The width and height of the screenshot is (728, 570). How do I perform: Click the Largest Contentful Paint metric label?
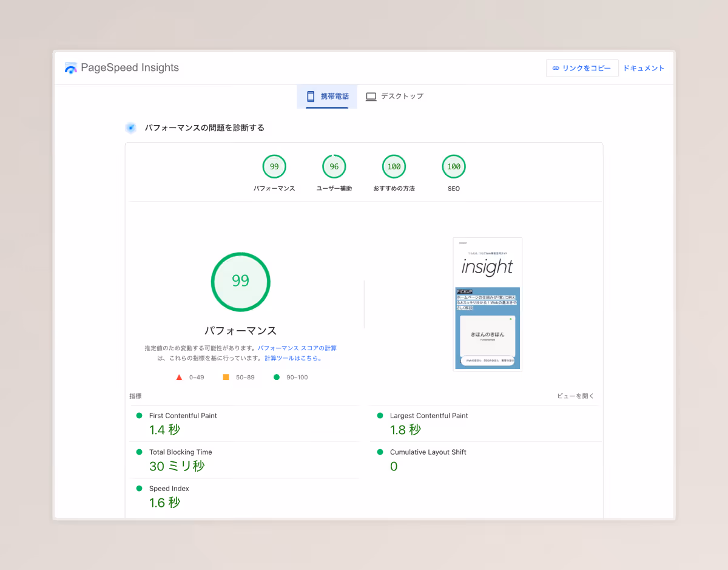(429, 416)
